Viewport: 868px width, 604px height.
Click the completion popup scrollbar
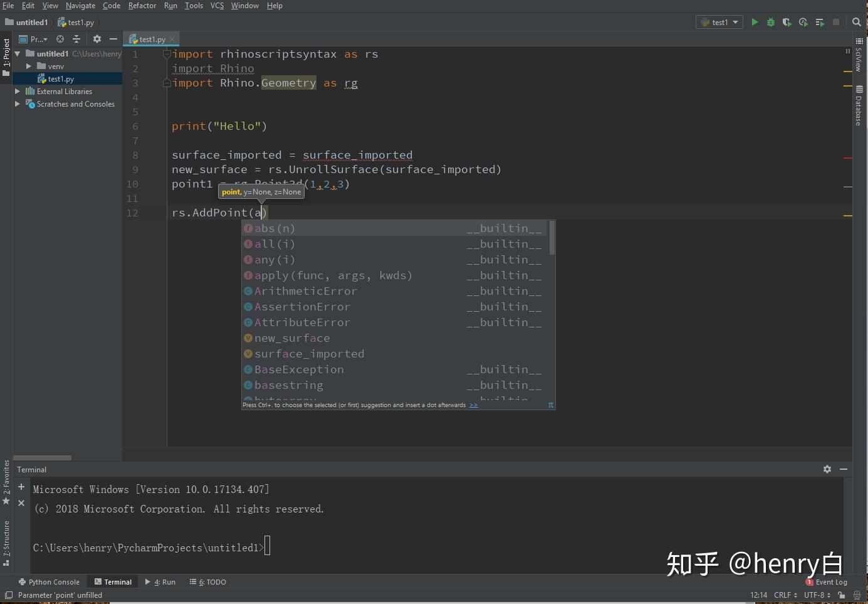click(x=552, y=237)
